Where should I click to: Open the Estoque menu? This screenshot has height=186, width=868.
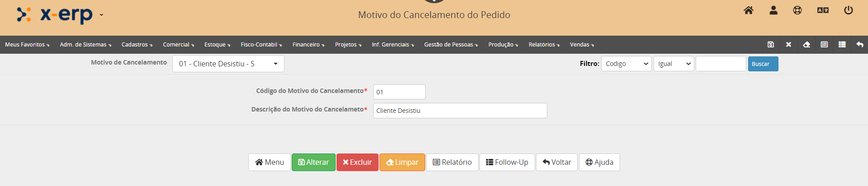click(217, 45)
